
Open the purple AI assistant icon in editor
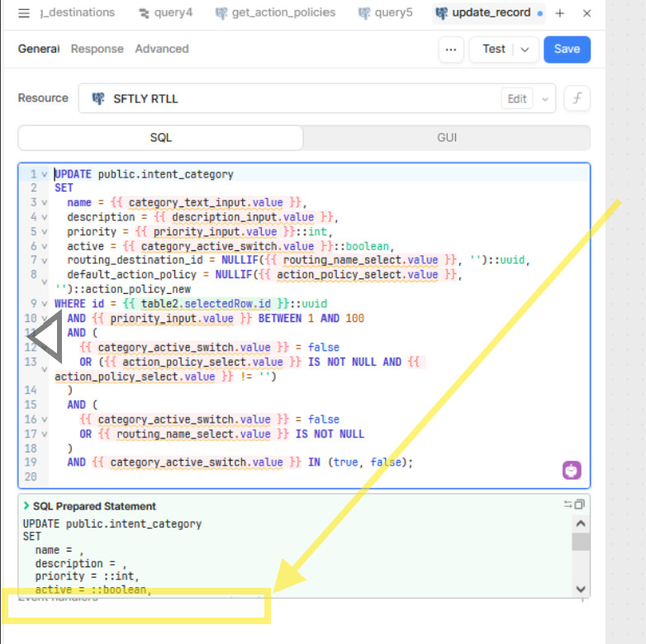[572, 470]
